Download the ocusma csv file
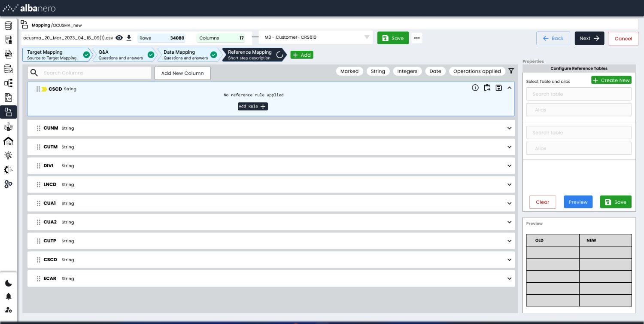This screenshot has width=644, height=324. pos(129,38)
